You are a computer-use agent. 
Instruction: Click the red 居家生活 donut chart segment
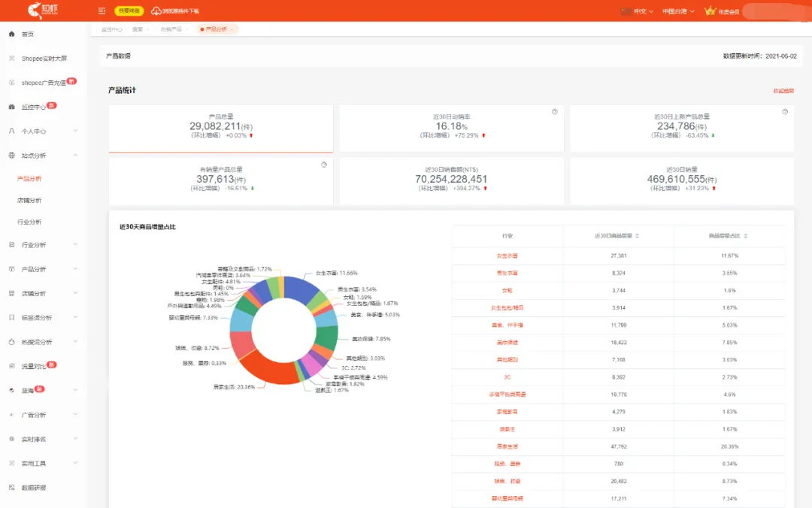point(265,369)
